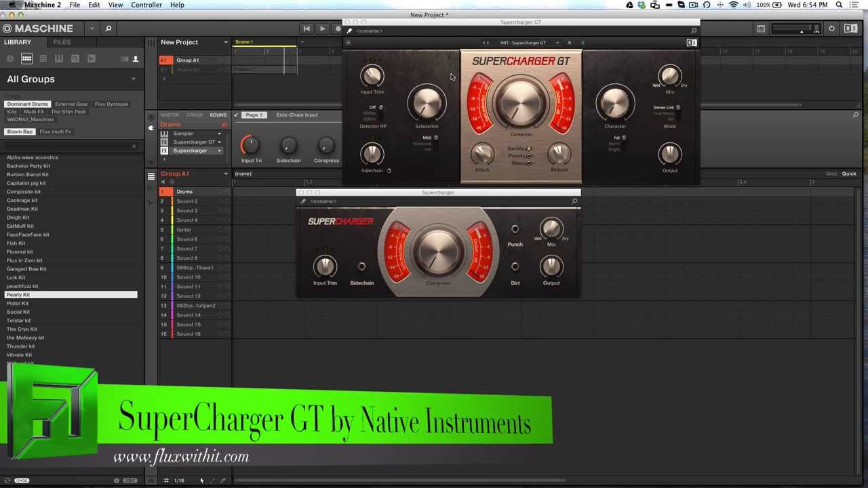Select Pearly Kit in library list
The width and height of the screenshot is (868, 488).
click(71, 295)
